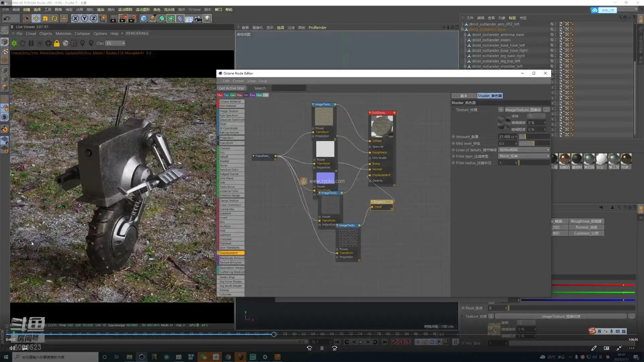Click the Octane send-scene render icon
This screenshot has height=362, width=644.
(x=14, y=43)
